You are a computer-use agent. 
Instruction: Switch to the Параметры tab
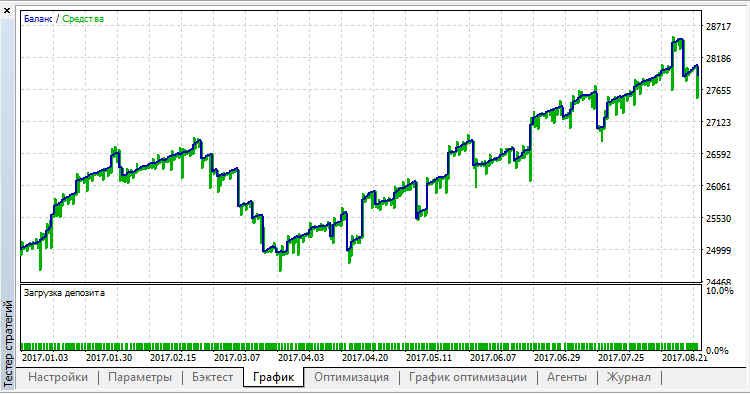click(140, 377)
